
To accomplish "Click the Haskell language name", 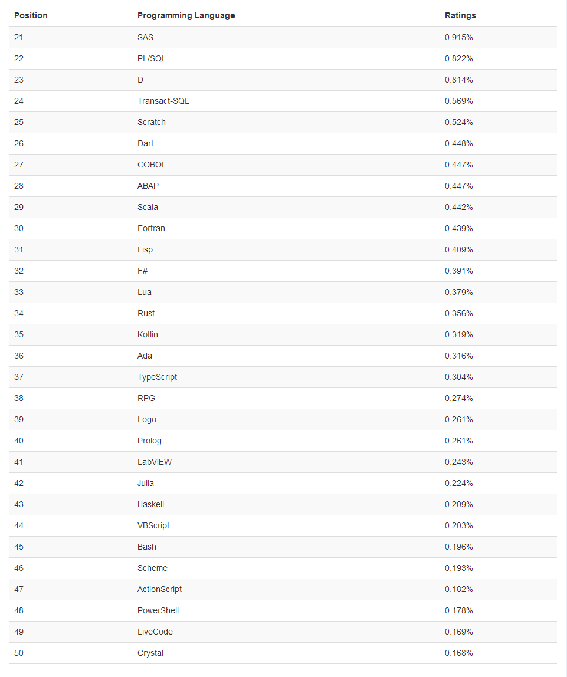I will coord(151,505).
